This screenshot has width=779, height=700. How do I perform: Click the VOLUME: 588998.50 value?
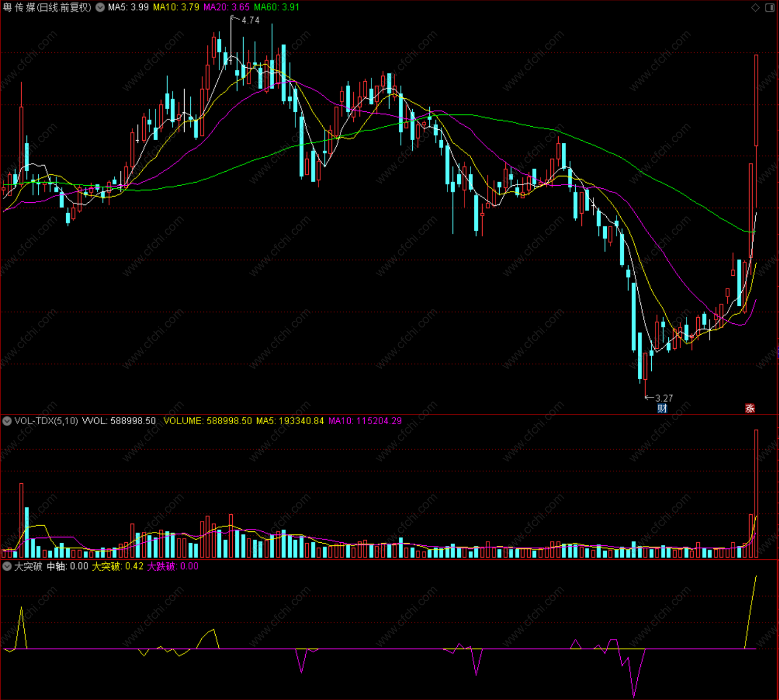tap(208, 421)
